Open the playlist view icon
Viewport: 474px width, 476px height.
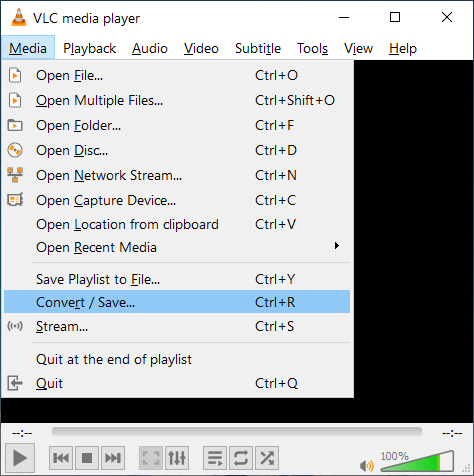click(215, 458)
